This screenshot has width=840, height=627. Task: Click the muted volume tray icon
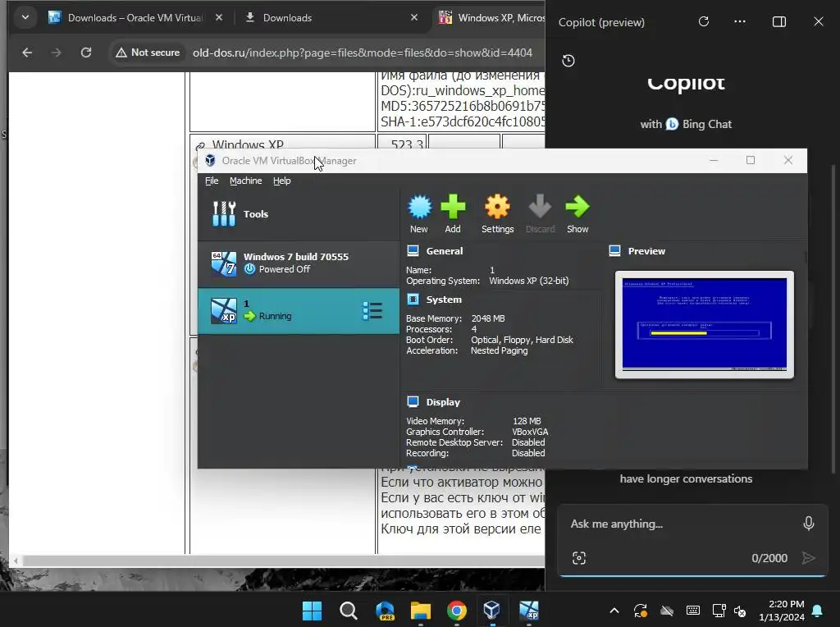(740, 611)
